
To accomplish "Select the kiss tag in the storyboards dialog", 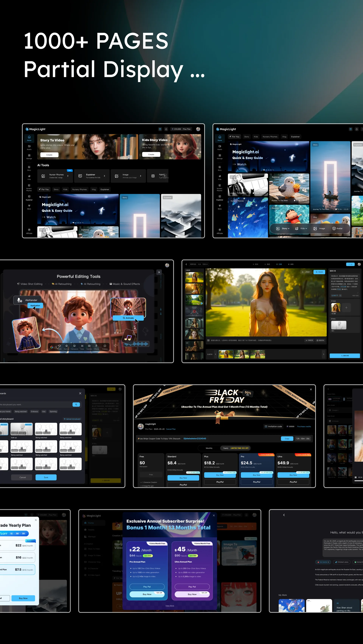I will [44, 411].
